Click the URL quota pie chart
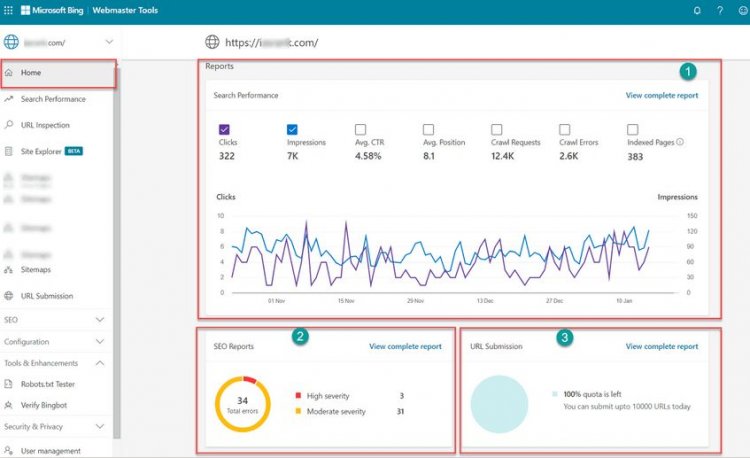Viewport: 750px width, 458px height. click(x=499, y=404)
